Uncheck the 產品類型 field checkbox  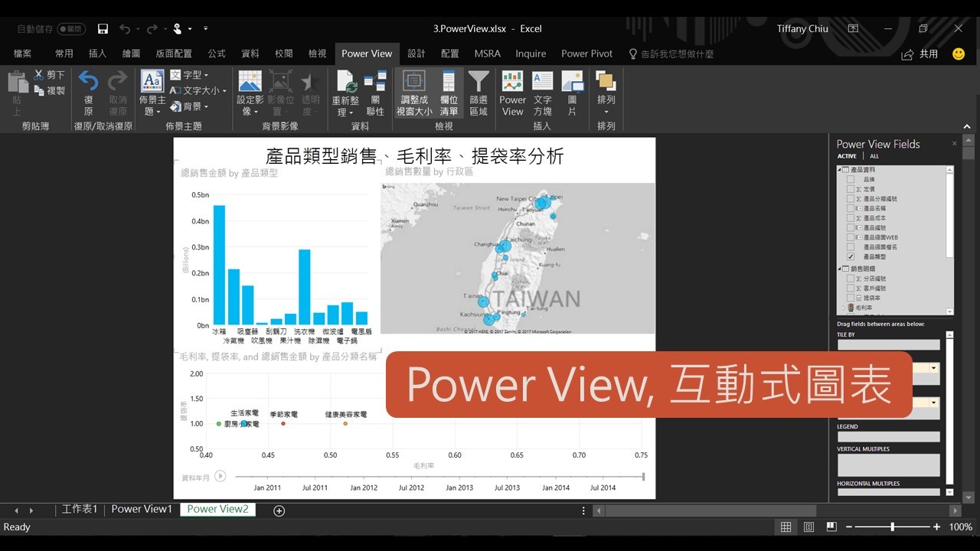(850, 257)
